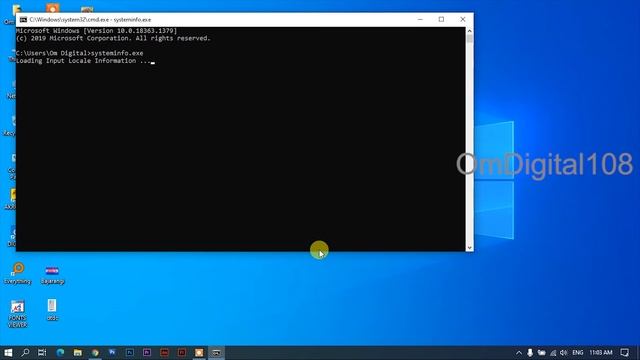Open the Premiere Pro taskbar icon

147,352
